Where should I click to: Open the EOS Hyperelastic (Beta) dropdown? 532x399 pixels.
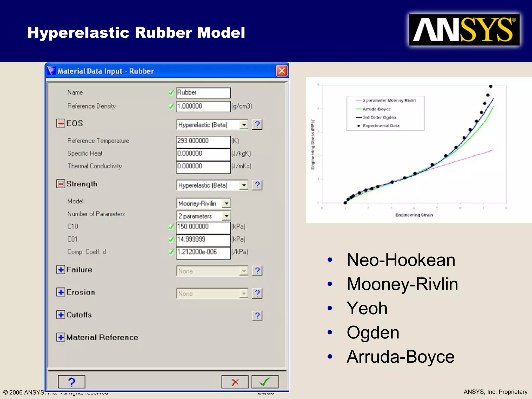tap(212, 125)
